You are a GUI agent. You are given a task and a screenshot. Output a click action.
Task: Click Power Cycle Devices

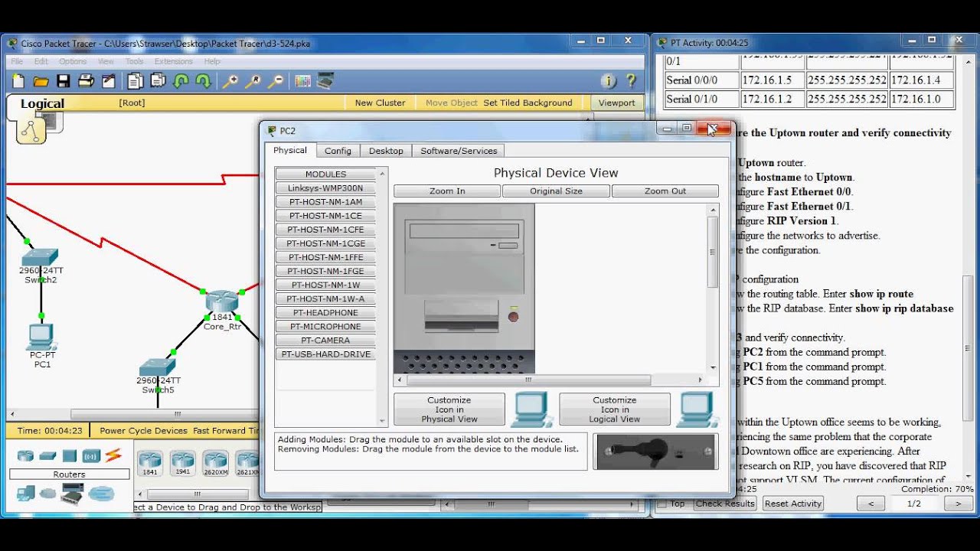(143, 431)
